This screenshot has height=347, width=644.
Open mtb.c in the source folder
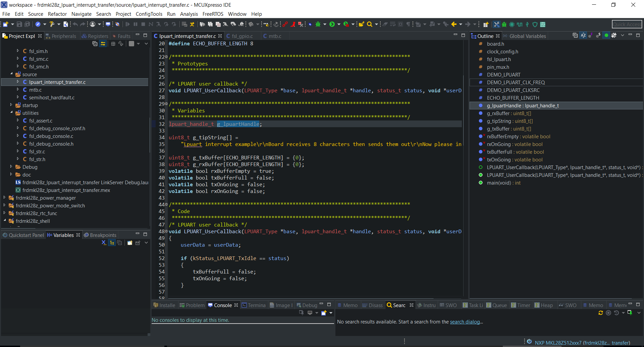pyautogui.click(x=35, y=90)
